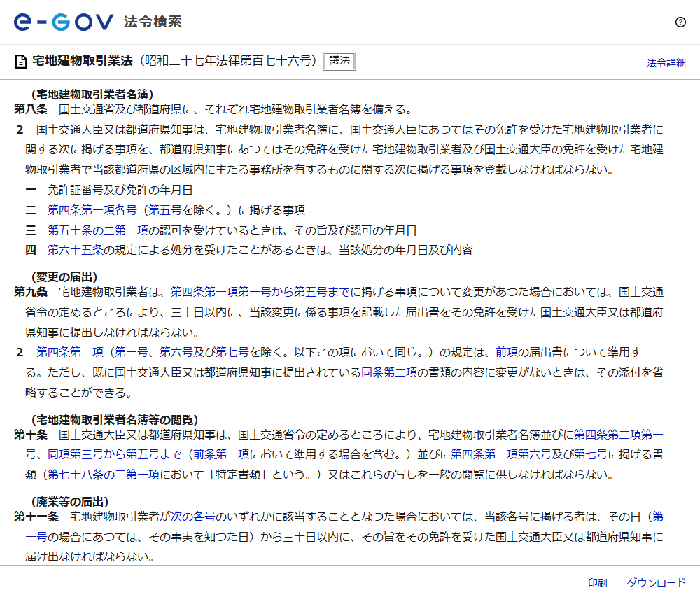This screenshot has width=700, height=602.
Task: Open the 同条第二項 link
Action: (x=388, y=372)
